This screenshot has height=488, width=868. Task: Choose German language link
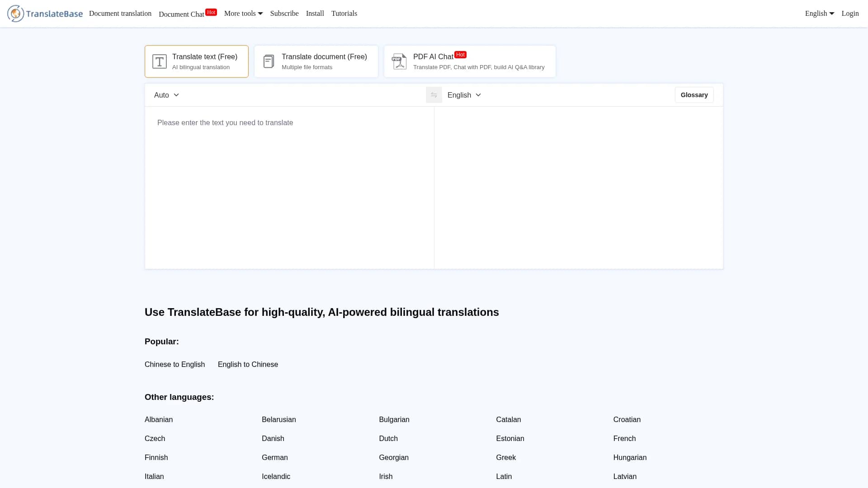(x=275, y=457)
